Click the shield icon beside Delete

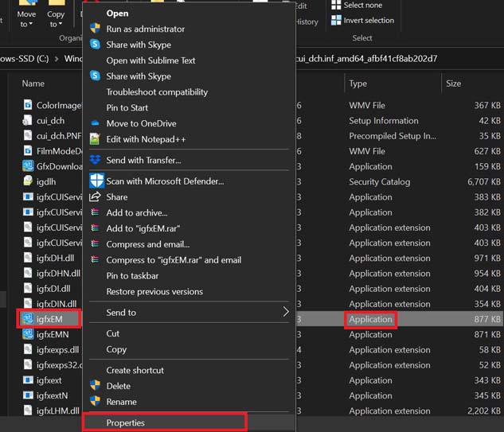95,385
